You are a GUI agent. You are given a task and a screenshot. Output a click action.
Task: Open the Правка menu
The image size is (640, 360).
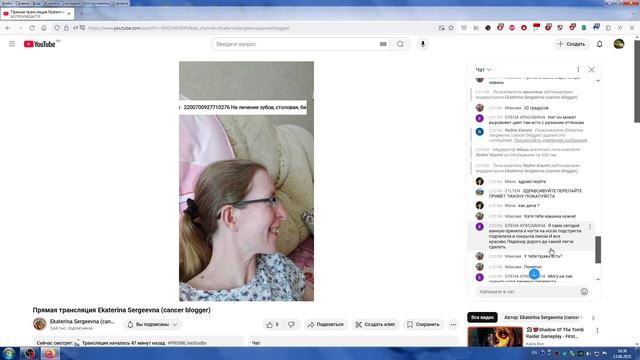(x=22, y=3)
